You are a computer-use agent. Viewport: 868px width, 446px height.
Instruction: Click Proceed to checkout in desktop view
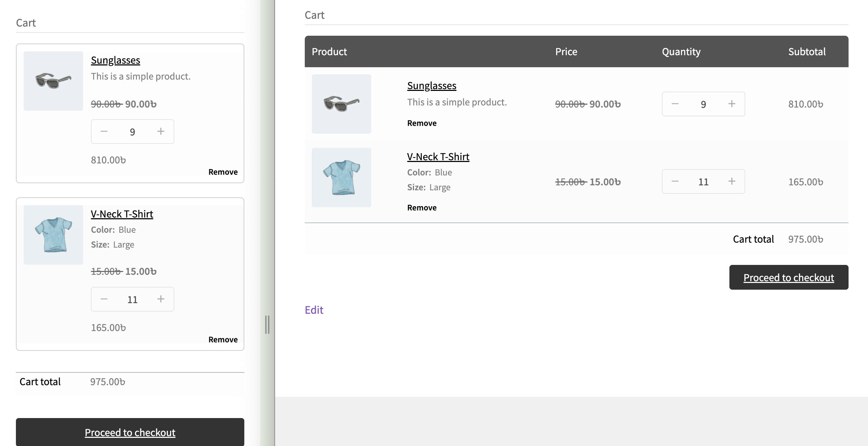coord(788,277)
